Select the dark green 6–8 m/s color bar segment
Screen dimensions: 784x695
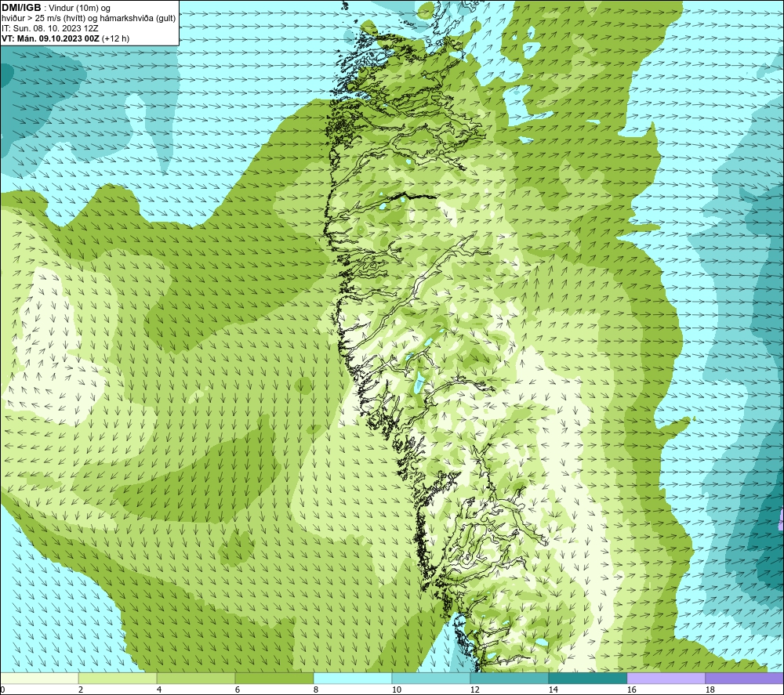(274, 678)
